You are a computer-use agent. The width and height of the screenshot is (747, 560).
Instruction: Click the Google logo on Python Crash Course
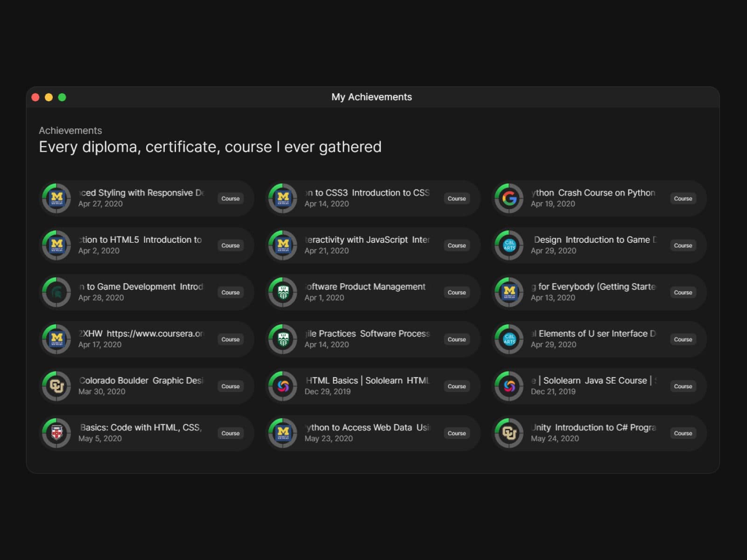[x=509, y=198]
